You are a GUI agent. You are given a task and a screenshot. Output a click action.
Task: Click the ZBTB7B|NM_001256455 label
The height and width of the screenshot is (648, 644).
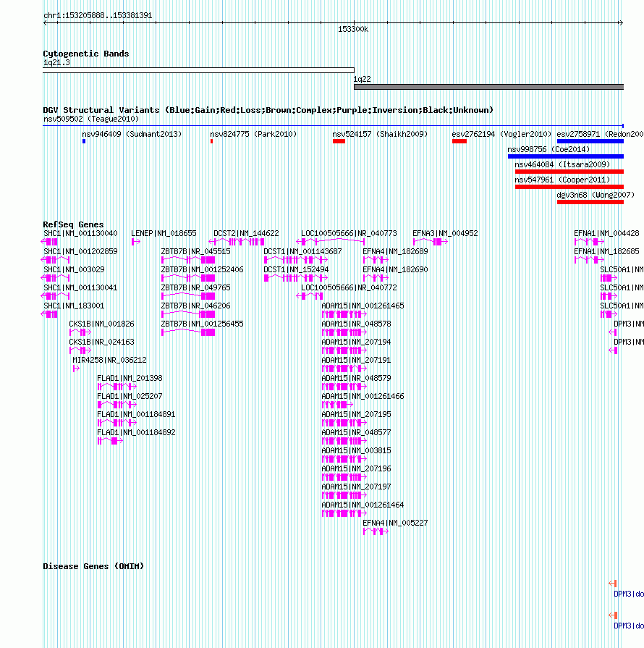pyautogui.click(x=202, y=324)
